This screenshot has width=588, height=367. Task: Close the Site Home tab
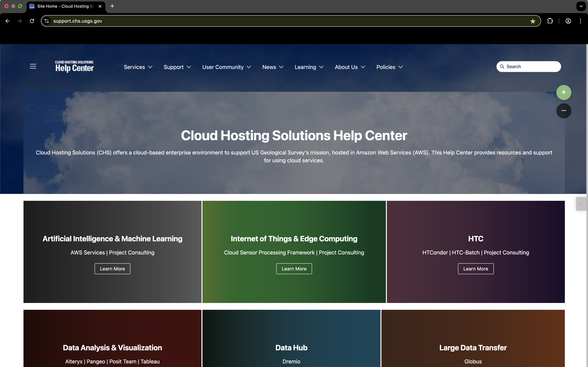pos(100,6)
